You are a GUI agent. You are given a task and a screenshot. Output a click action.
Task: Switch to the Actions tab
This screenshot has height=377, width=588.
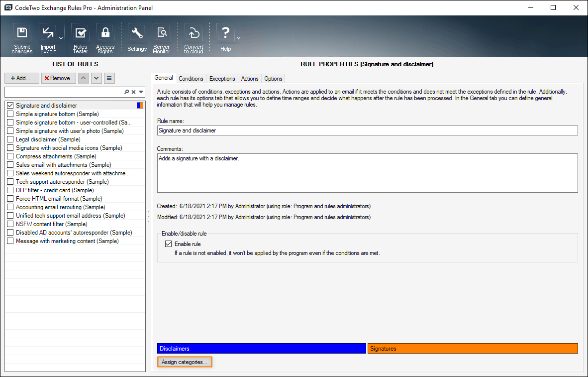[250, 79]
